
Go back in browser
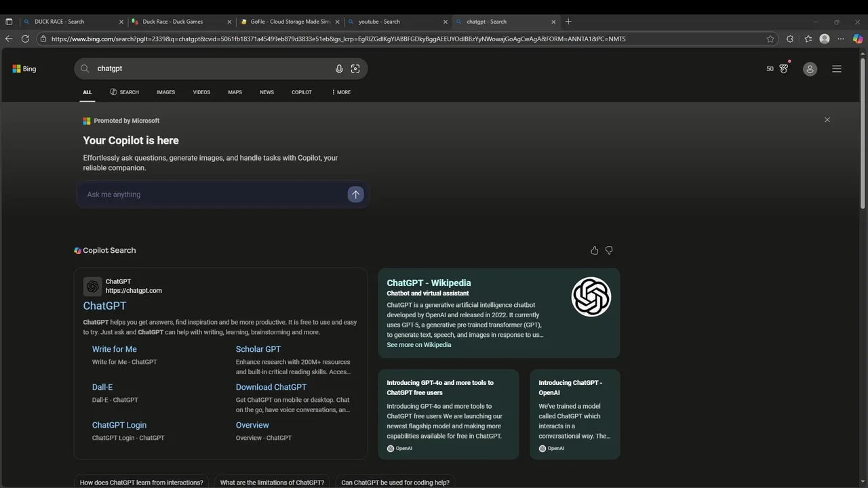pos(9,39)
